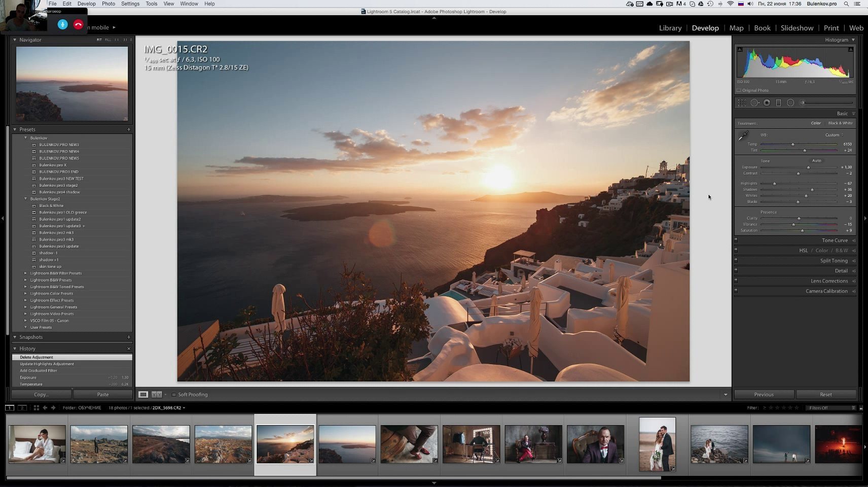Click the Exposure slider handle
The height and width of the screenshot is (487, 868).
808,167
